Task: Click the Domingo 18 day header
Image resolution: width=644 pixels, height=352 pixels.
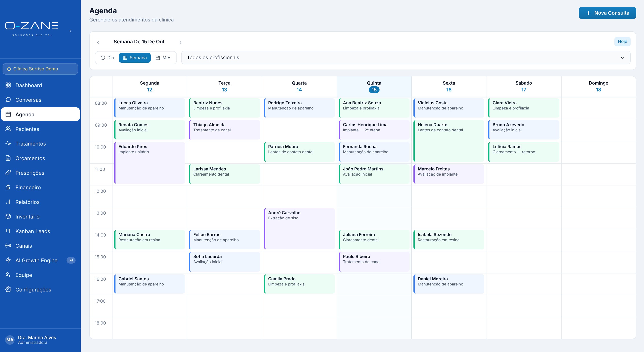Action: coord(598,86)
